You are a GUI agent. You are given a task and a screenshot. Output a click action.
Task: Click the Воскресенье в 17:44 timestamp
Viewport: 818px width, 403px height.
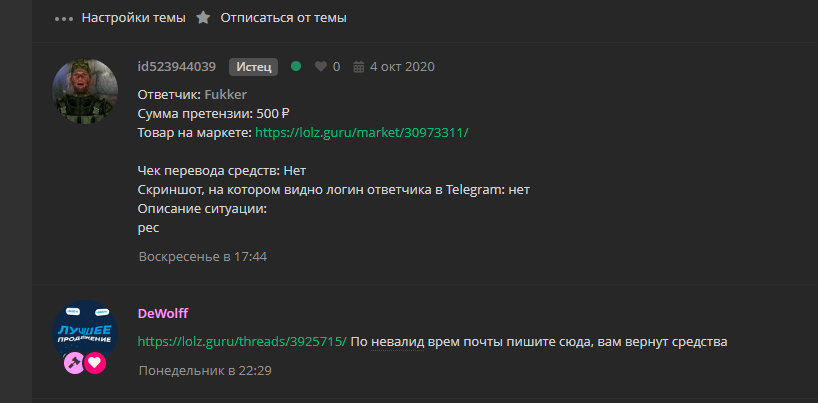[203, 257]
